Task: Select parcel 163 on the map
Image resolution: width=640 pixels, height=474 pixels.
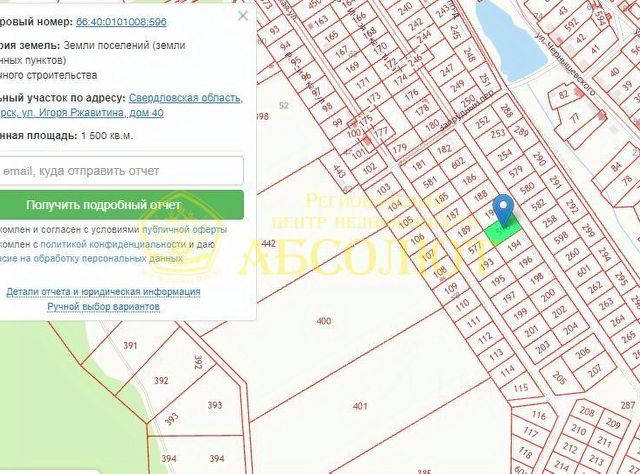Action: (x=321, y=20)
